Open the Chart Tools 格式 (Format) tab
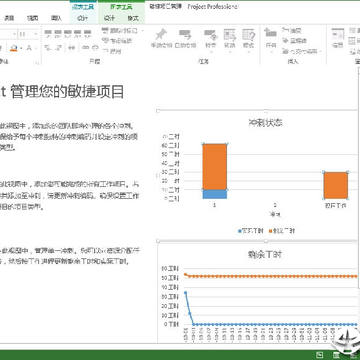 pyautogui.click(x=133, y=18)
